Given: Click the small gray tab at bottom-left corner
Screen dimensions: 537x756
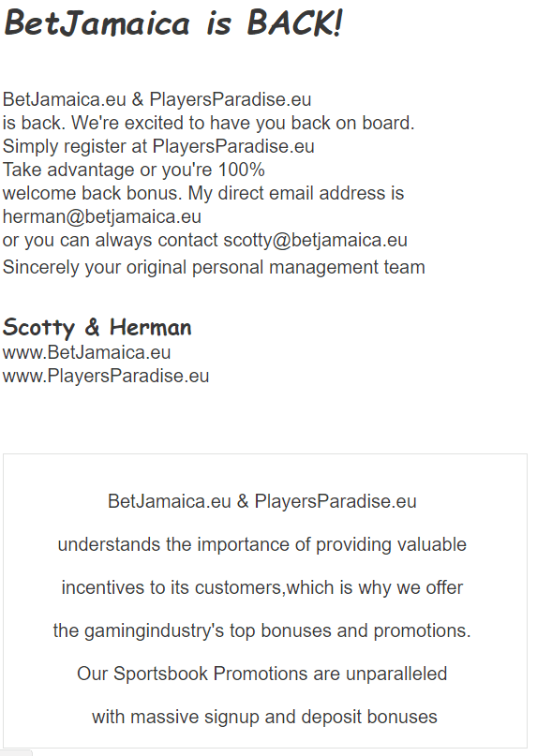Looking at the screenshot, I should tap(16, 752).
